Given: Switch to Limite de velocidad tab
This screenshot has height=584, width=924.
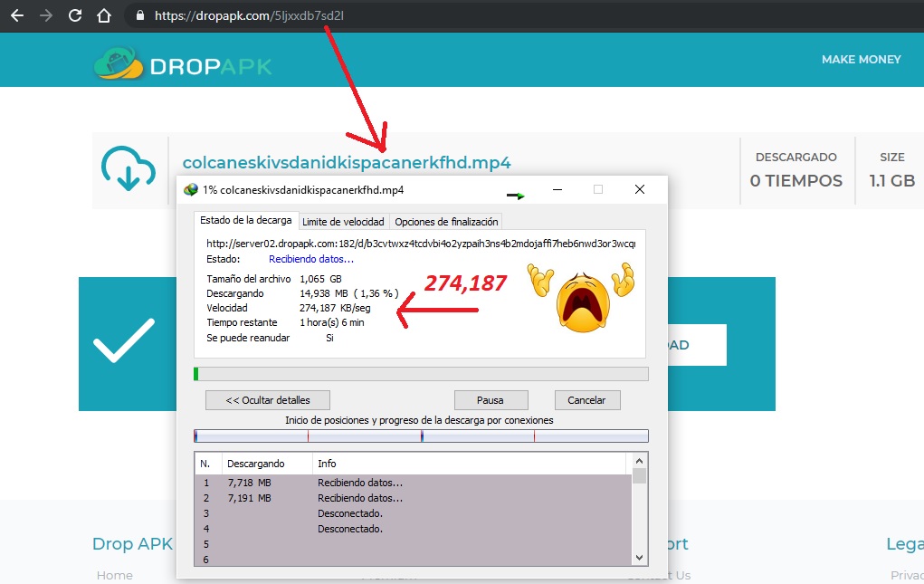Looking at the screenshot, I should coord(343,222).
